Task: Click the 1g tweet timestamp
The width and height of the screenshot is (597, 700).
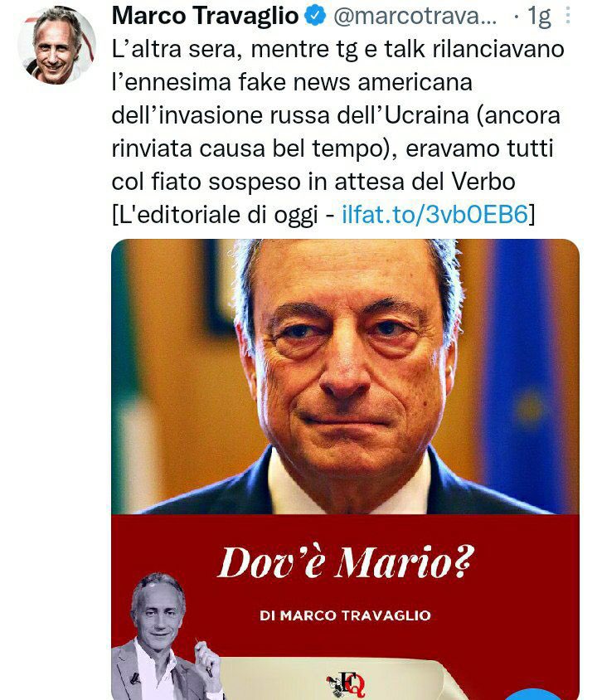Action: (539, 17)
